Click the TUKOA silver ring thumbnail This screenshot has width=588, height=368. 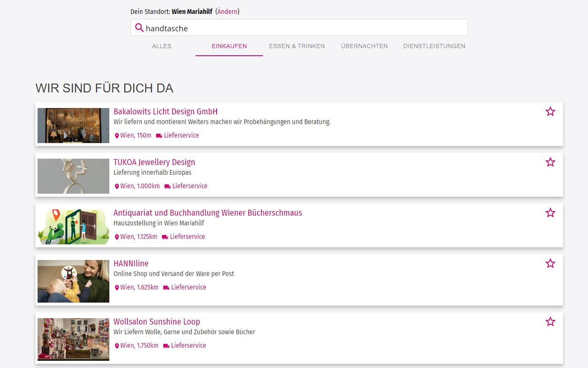pyautogui.click(x=73, y=176)
